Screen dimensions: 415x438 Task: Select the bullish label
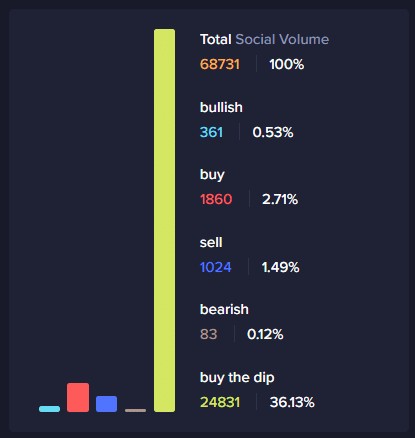221,107
